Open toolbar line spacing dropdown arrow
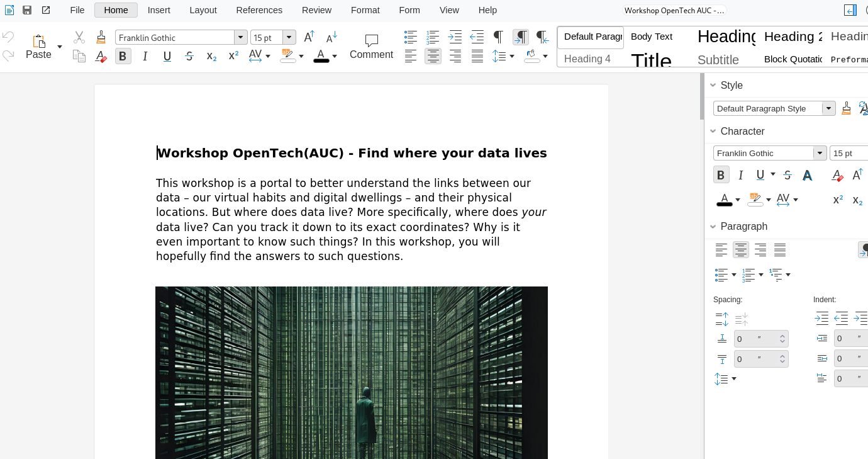868x459 pixels. (x=512, y=56)
